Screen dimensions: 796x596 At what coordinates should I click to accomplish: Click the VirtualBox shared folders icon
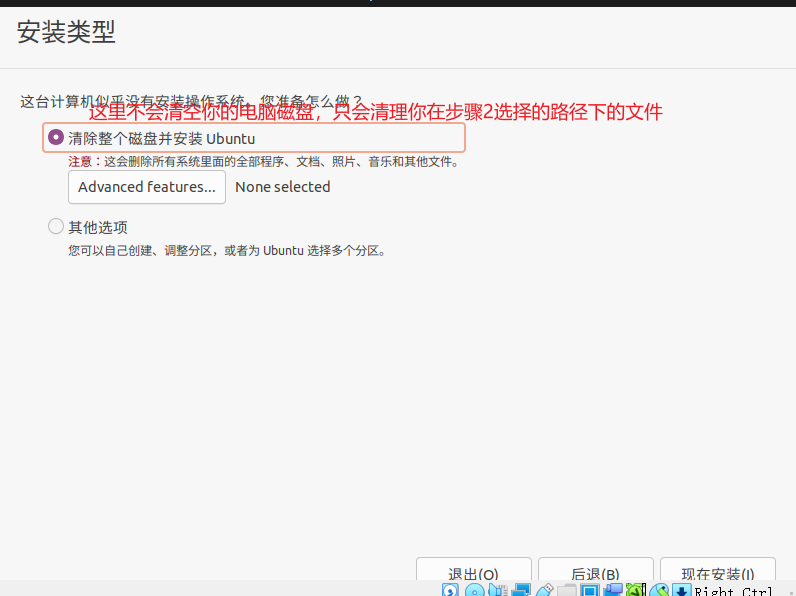coord(567,590)
